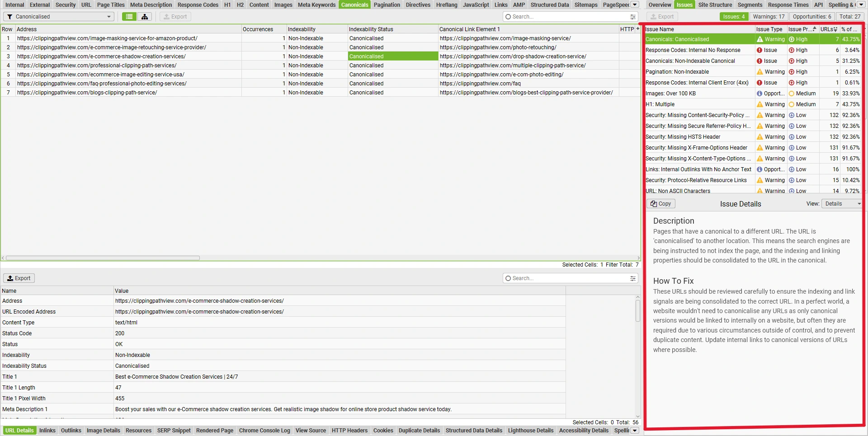Image resolution: width=868 pixels, height=436 pixels.
Task: Click the Issue Priority sort arrow
Action: (x=814, y=29)
